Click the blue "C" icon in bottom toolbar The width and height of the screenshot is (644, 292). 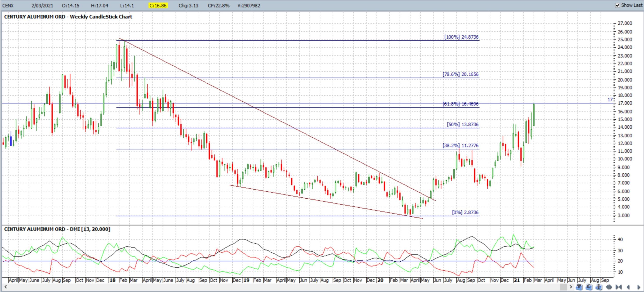pos(589,287)
